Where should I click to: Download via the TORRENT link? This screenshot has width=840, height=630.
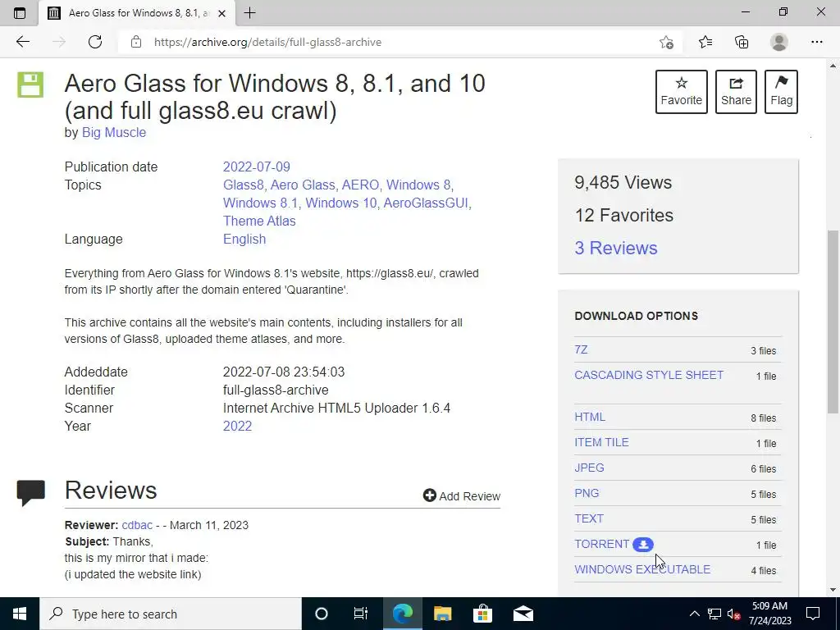pyautogui.click(x=601, y=545)
